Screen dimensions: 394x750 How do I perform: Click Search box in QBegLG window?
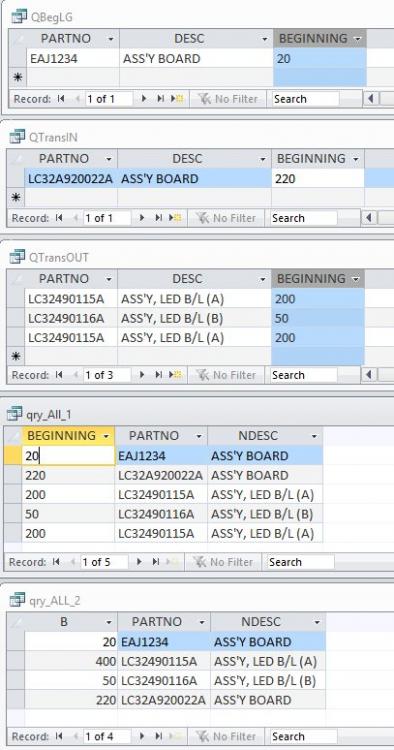point(306,99)
